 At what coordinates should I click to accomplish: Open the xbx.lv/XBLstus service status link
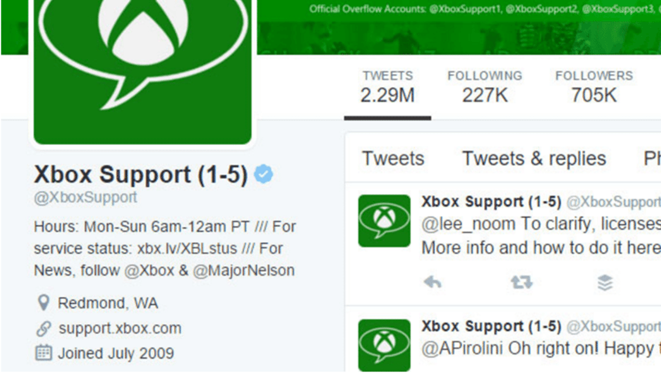187,248
